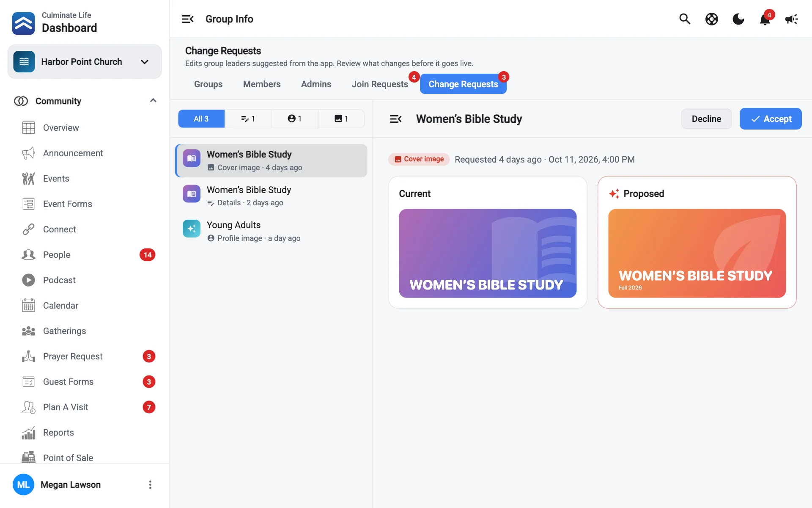Open notifications bell icon
The image size is (812, 508).
coord(765,19)
